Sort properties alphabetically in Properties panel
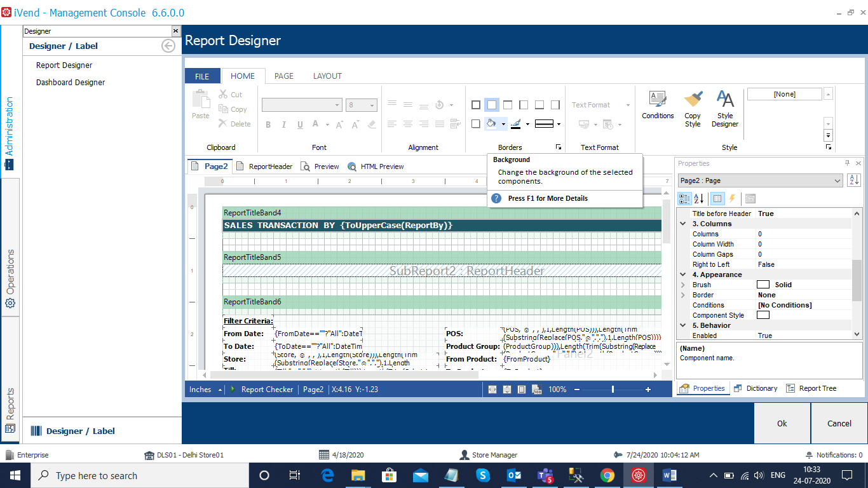868x488 pixels. coord(698,198)
